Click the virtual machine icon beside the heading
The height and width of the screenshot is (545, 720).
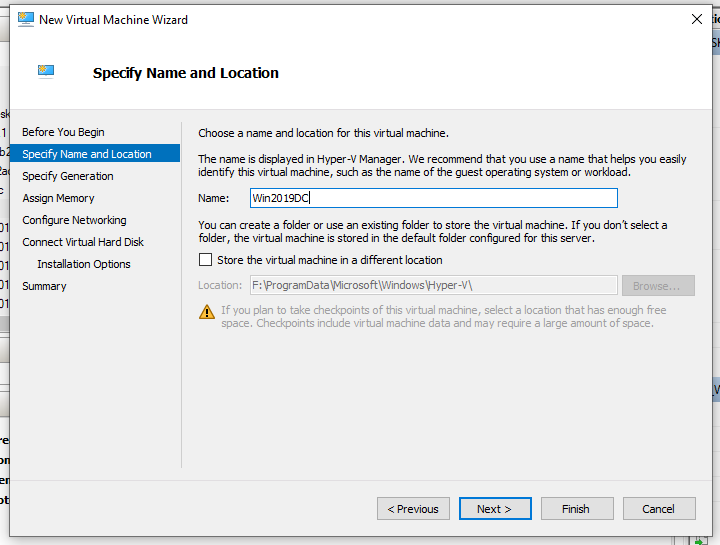(x=46, y=72)
